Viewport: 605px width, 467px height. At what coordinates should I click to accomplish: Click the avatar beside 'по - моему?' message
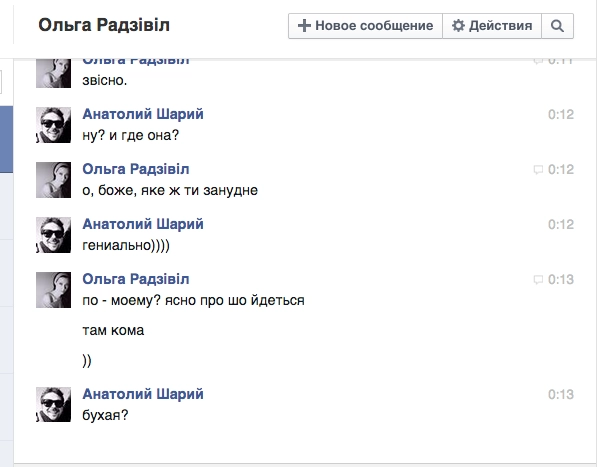pos(54,290)
